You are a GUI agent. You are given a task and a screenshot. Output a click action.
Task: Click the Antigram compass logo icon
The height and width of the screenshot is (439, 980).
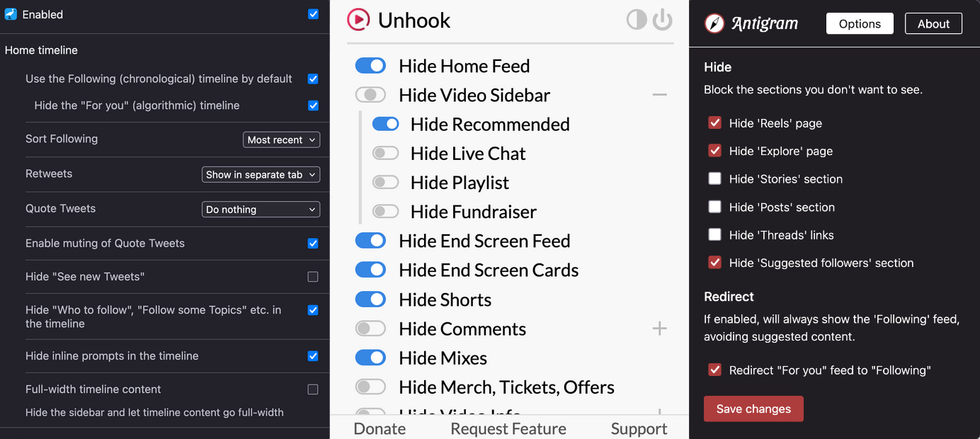[714, 23]
